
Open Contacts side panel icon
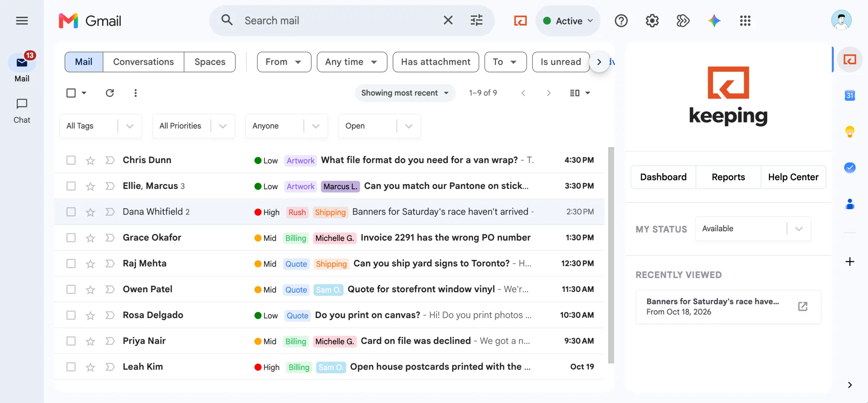coord(849,204)
